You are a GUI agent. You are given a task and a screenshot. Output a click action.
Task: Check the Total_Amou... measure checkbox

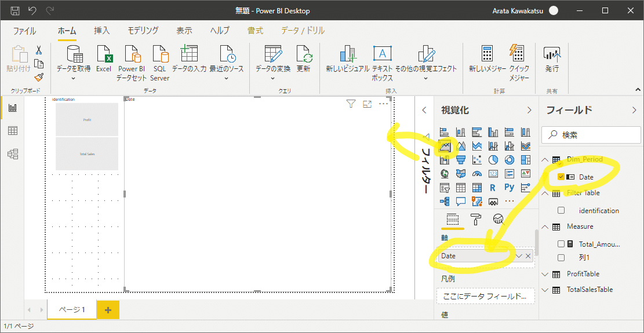point(561,244)
